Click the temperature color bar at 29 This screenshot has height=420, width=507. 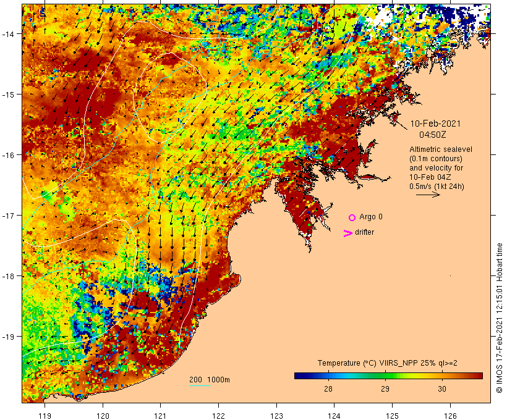tap(385, 376)
